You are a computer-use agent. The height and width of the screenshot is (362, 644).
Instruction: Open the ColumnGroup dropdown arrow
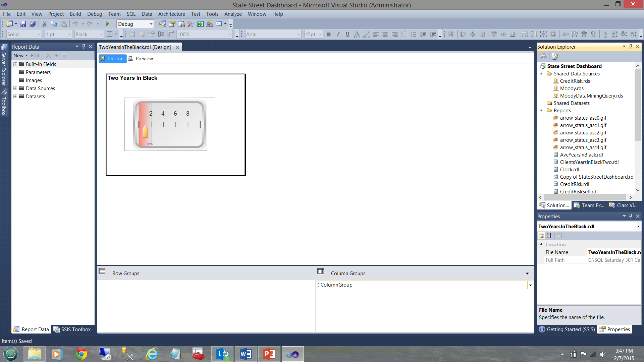click(x=530, y=285)
